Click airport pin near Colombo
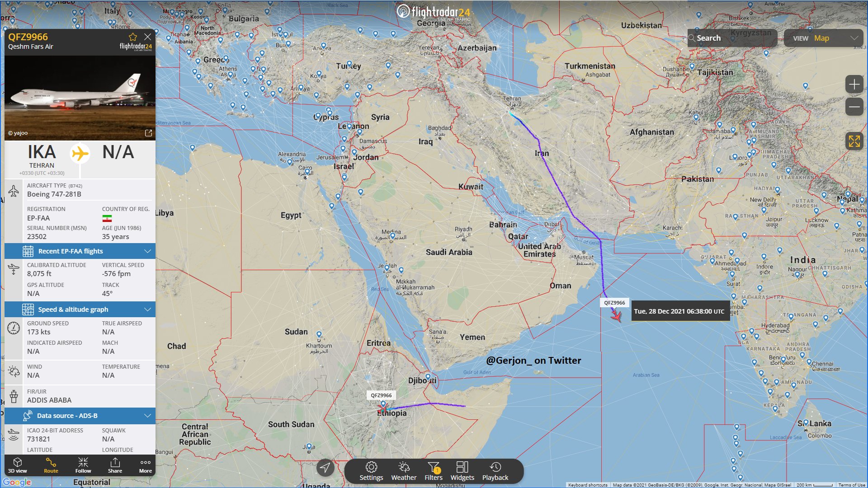 click(x=806, y=423)
